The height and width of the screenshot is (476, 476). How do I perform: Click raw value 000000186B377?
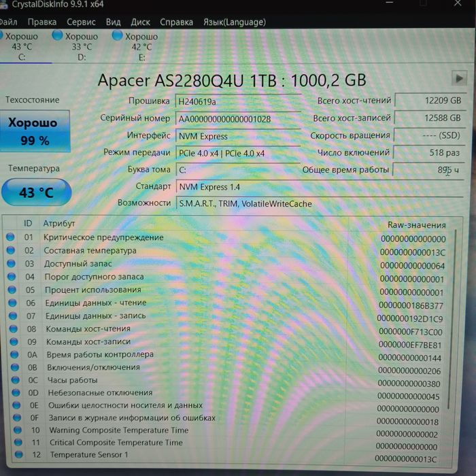[411, 305]
